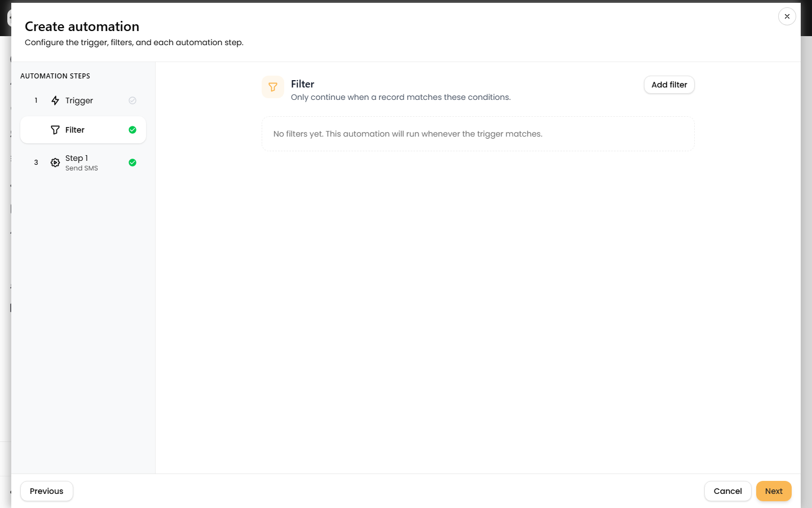Image resolution: width=812 pixels, height=508 pixels.
Task: Click the lightning bolt Trigger icon
Action: (55, 100)
